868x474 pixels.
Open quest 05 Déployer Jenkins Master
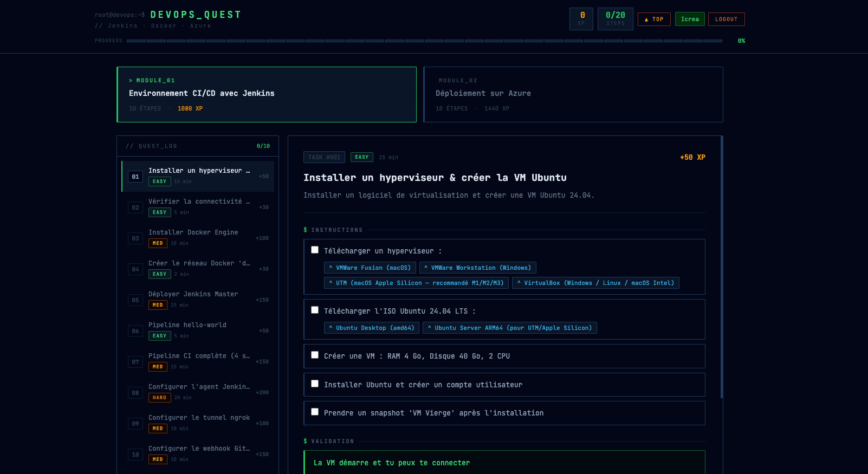tap(198, 300)
